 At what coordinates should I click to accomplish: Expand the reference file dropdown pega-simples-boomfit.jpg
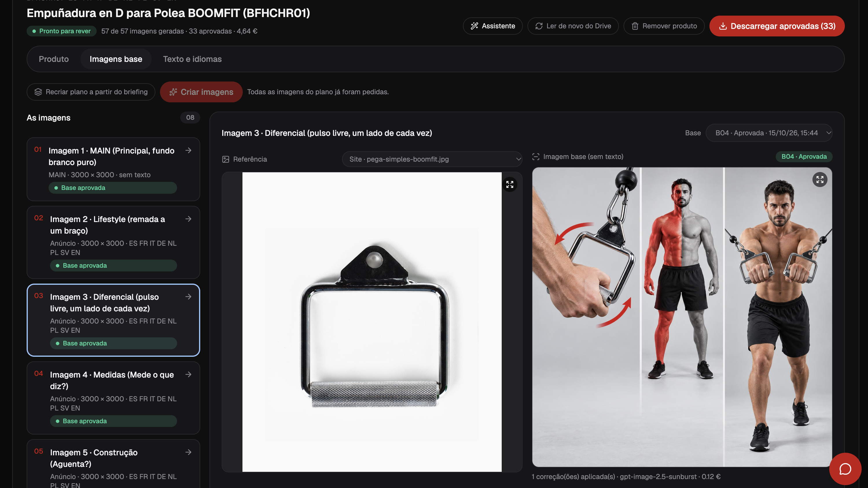[432, 159]
